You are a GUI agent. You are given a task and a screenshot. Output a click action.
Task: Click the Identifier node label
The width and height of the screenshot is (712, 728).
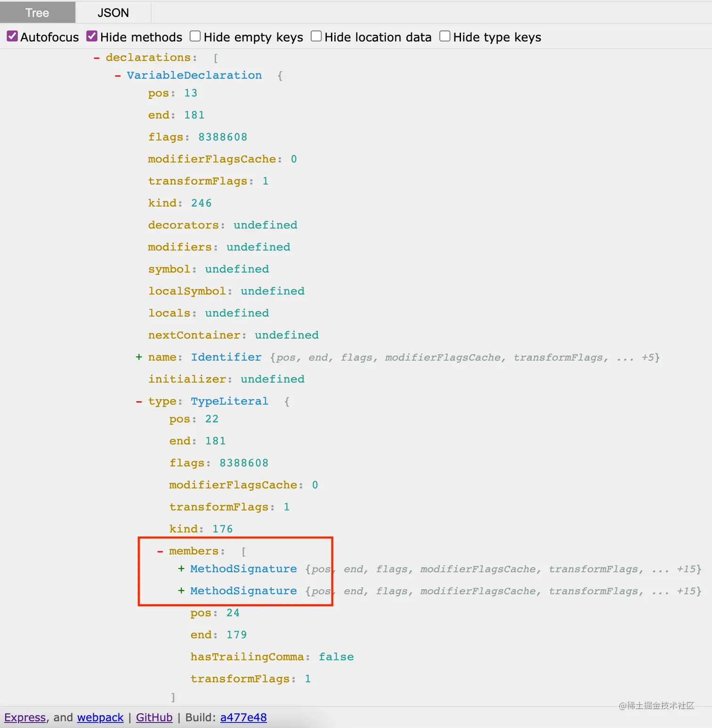pos(226,357)
